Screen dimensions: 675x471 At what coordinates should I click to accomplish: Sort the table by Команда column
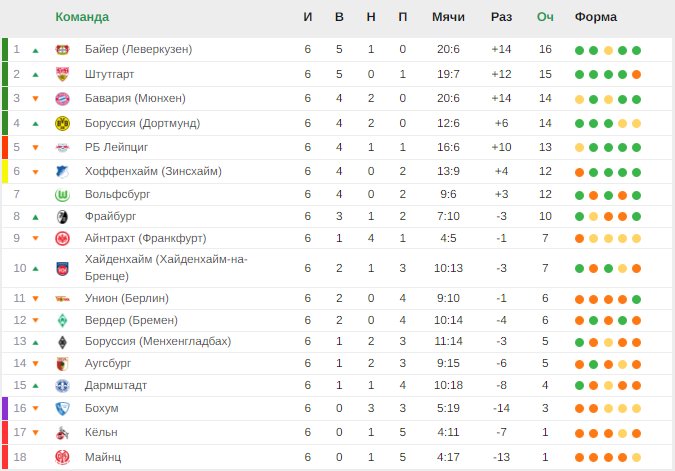(x=82, y=17)
